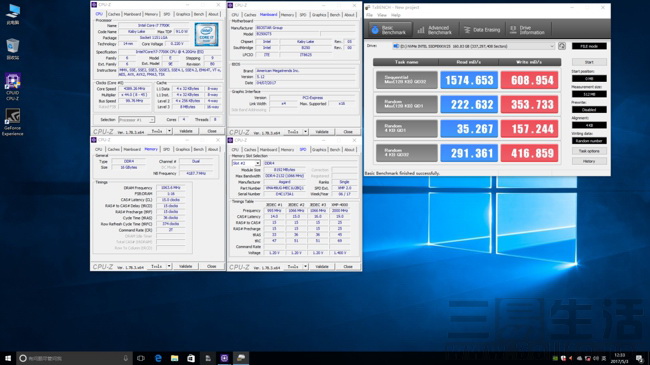Switch to SPD tab in Memory CPU-Z window
This screenshot has width=650, height=365.
(x=166, y=149)
